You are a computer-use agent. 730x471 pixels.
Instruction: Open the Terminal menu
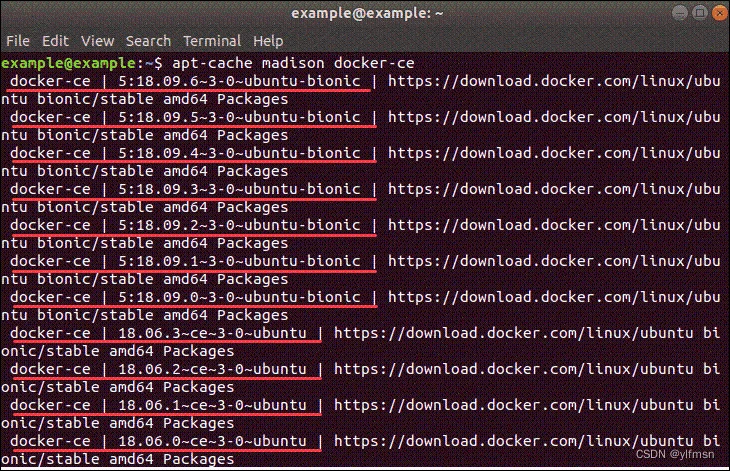(x=211, y=41)
